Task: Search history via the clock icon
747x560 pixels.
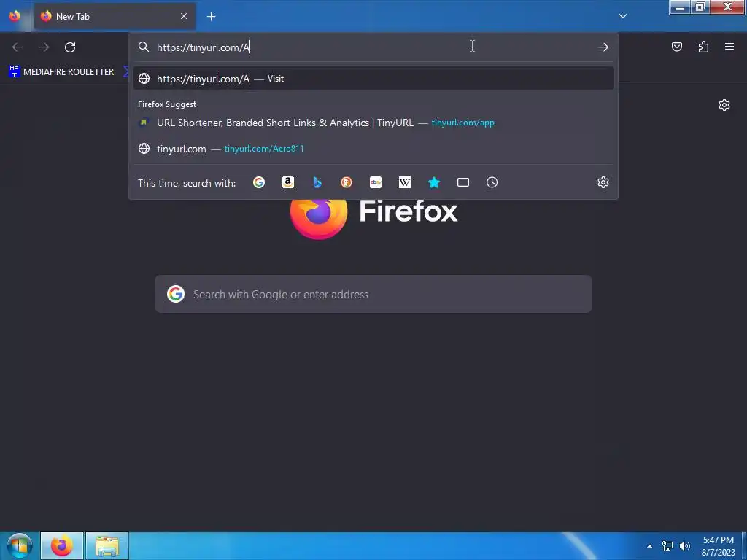Action: [x=492, y=182]
